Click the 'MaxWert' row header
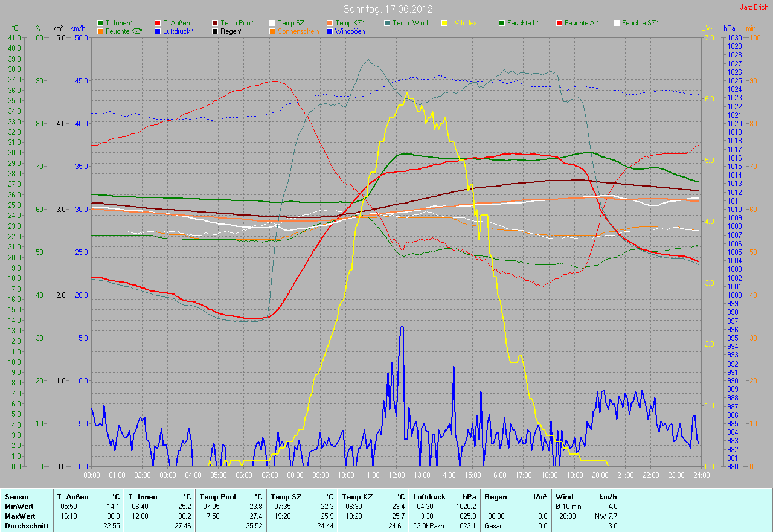Screen dimensions: 773x532 tap(20, 516)
